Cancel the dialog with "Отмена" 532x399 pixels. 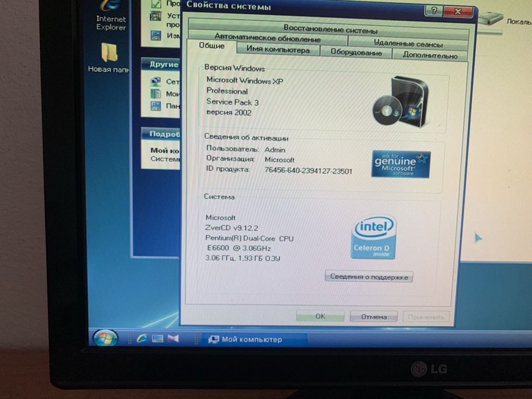(373, 317)
